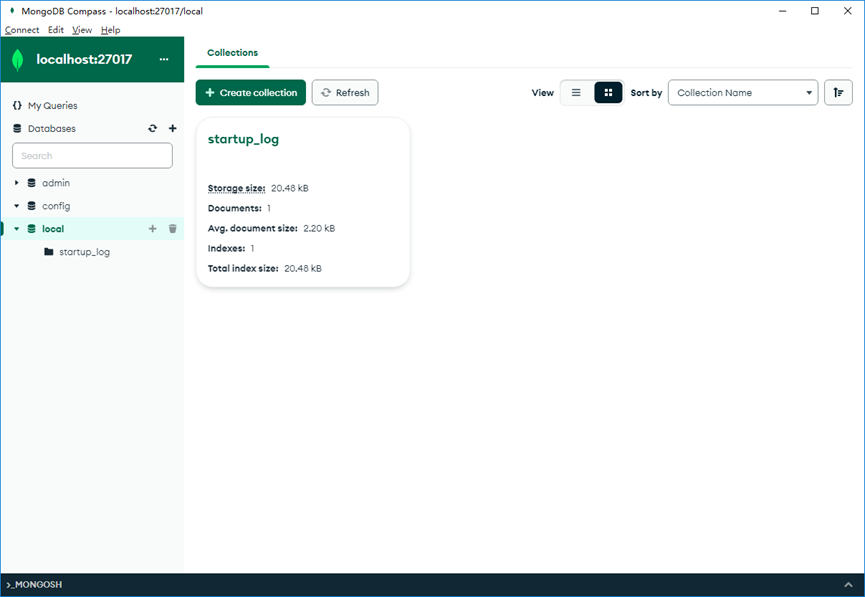Refresh the Databases list in the sidebar
The height and width of the screenshot is (597, 865).
tap(152, 128)
